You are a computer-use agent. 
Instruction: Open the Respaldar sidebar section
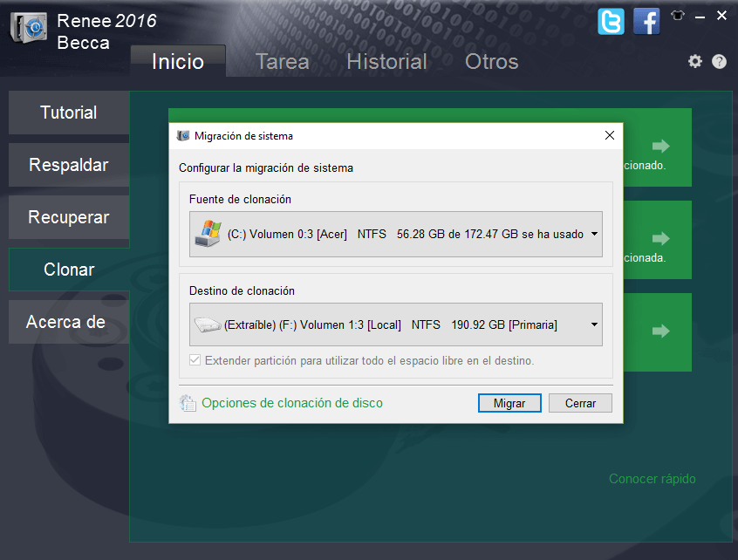pyautogui.click(x=69, y=165)
